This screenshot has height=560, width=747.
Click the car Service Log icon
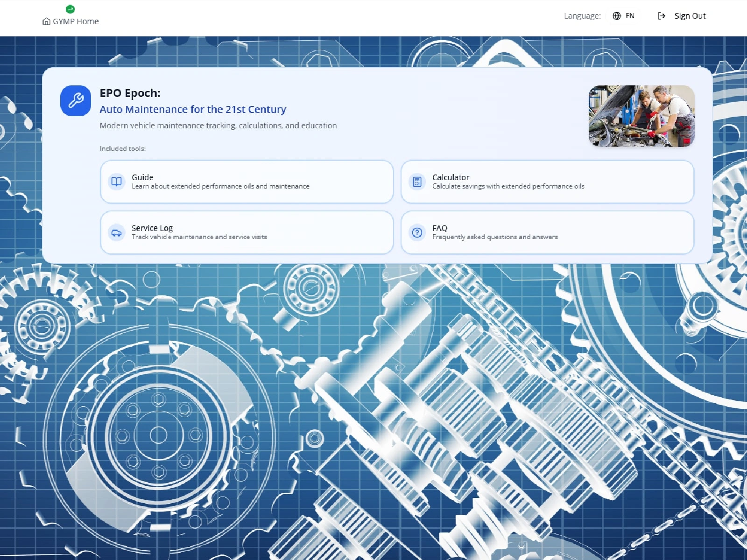(117, 232)
